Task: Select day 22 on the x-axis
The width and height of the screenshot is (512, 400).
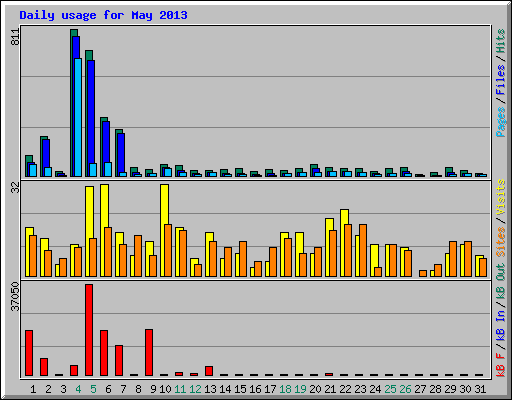Action: (x=345, y=389)
